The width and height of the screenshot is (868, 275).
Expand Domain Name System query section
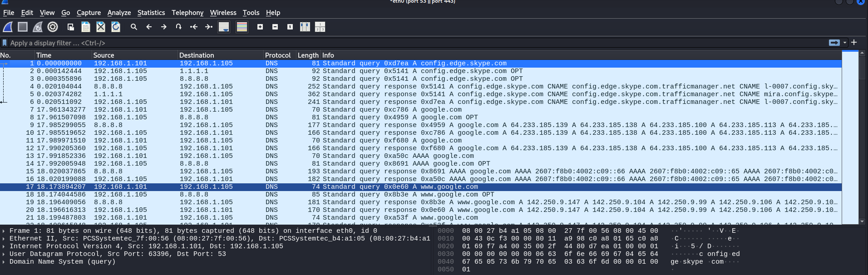[4, 262]
